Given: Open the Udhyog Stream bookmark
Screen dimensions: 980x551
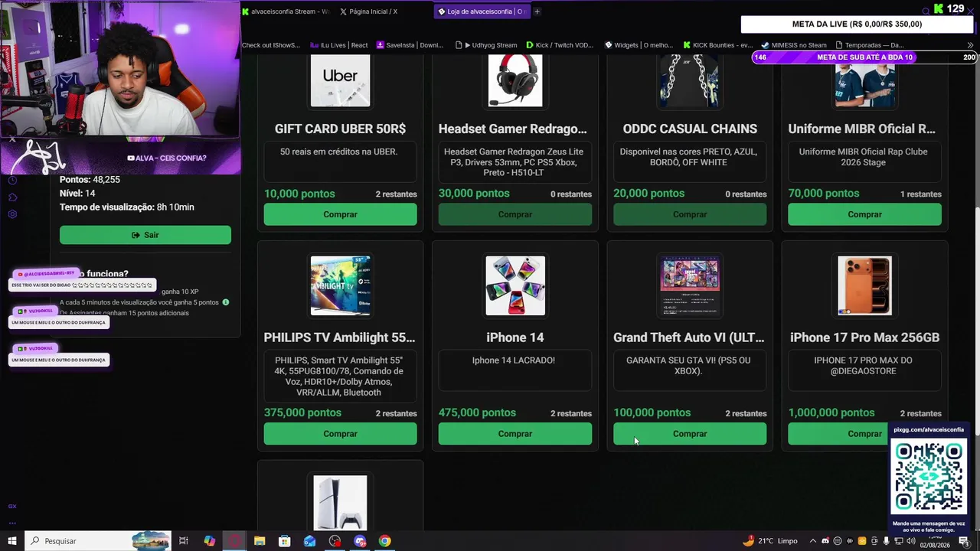Looking at the screenshot, I should pos(486,45).
